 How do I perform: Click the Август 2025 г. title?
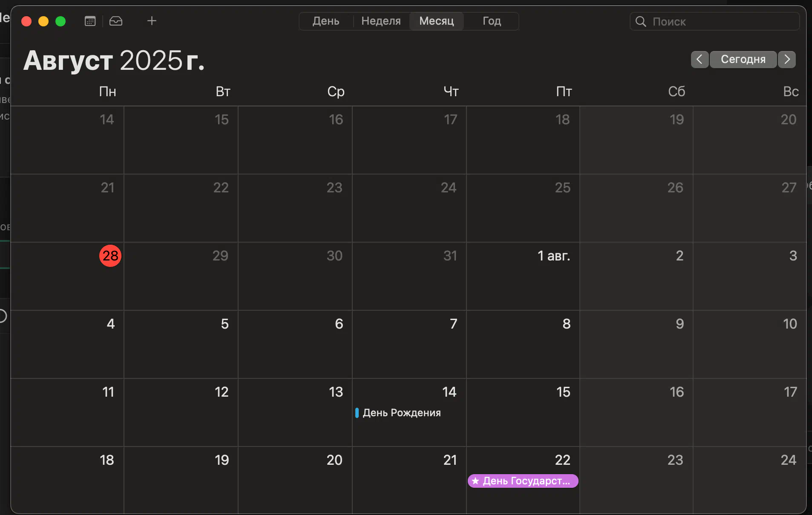tap(114, 60)
